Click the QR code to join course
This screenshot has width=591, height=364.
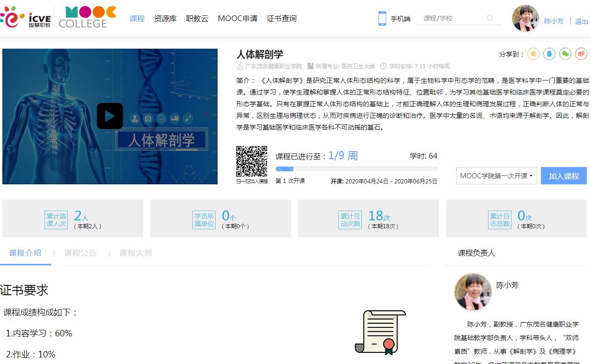tap(251, 161)
